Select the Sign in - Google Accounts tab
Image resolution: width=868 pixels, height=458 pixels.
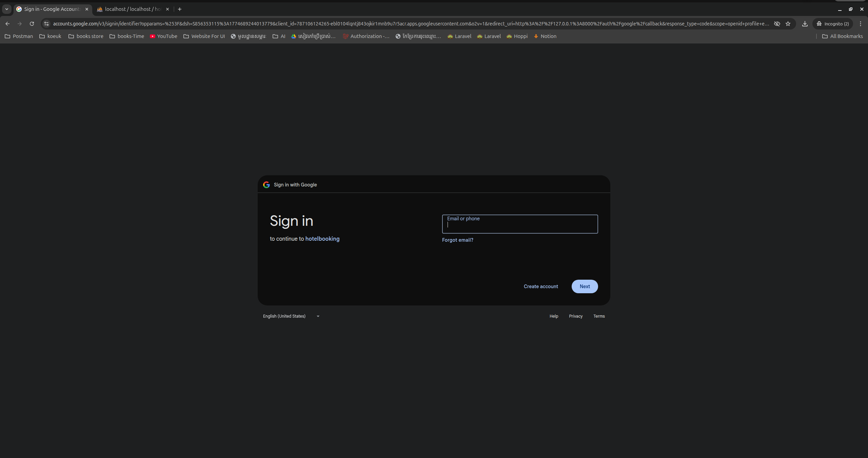click(x=53, y=9)
